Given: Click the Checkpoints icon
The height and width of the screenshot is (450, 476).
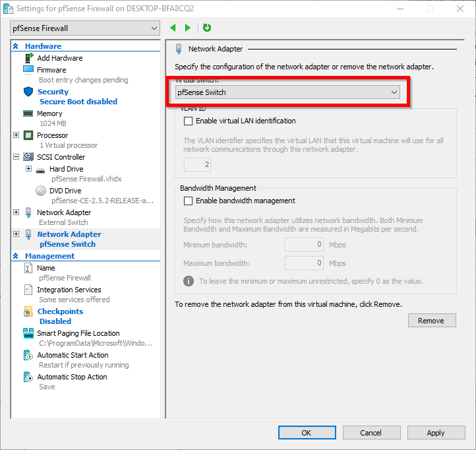Looking at the screenshot, I should pyautogui.click(x=28, y=311).
